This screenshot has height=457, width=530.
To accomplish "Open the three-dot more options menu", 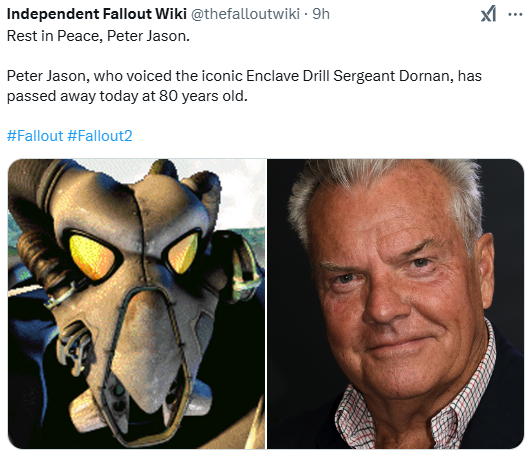I will pyautogui.click(x=515, y=15).
